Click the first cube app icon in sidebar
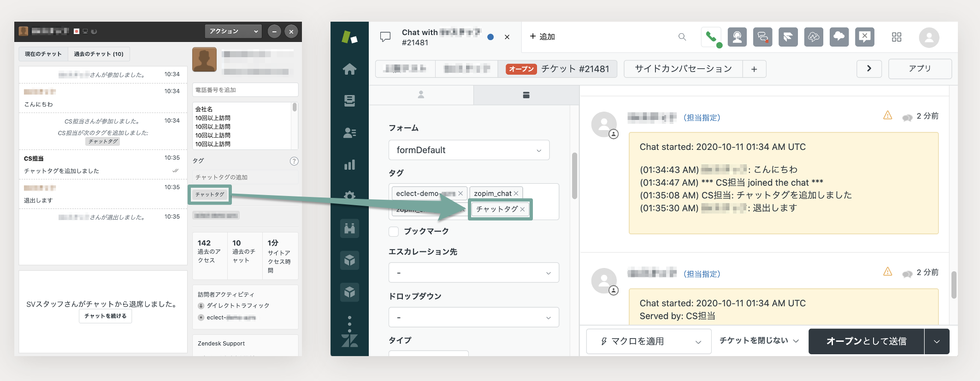This screenshot has width=980, height=381. [x=349, y=260]
